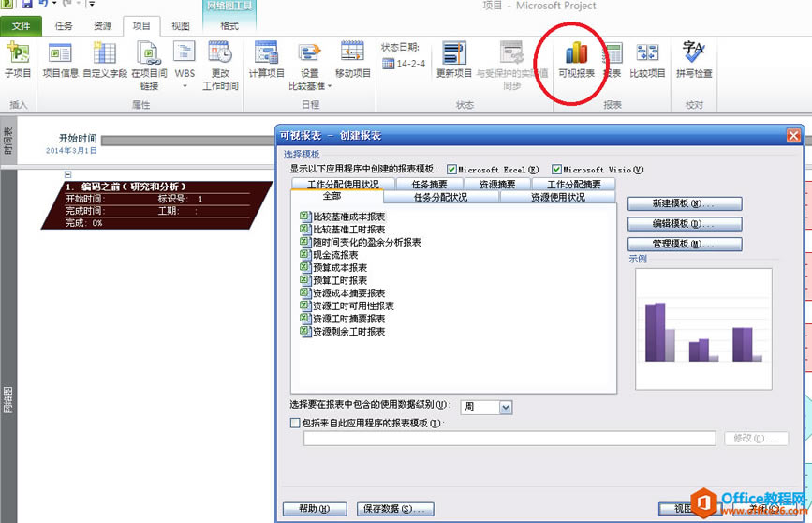Click the Help button in dialog
Image resolution: width=812 pixels, height=523 pixels.
pos(315,509)
